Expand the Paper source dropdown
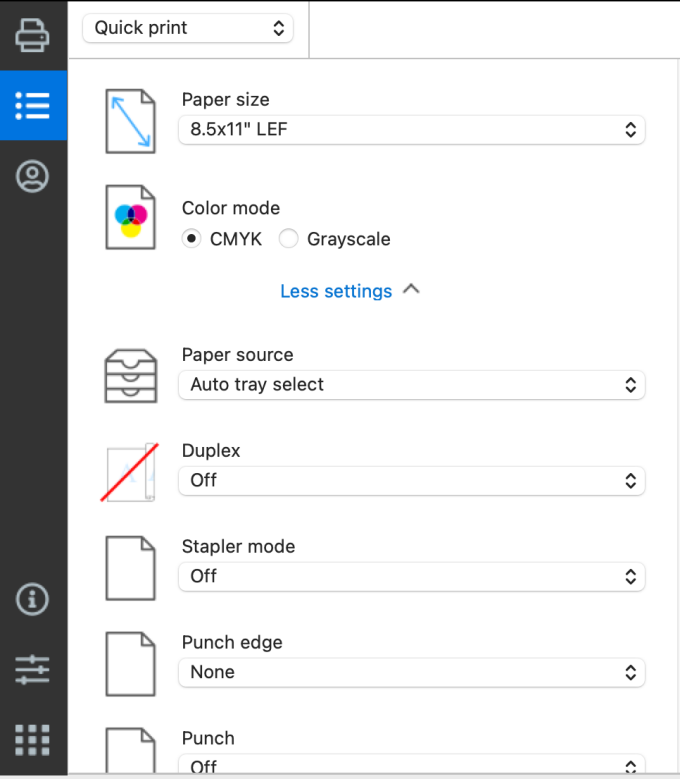680x779 pixels. point(411,384)
